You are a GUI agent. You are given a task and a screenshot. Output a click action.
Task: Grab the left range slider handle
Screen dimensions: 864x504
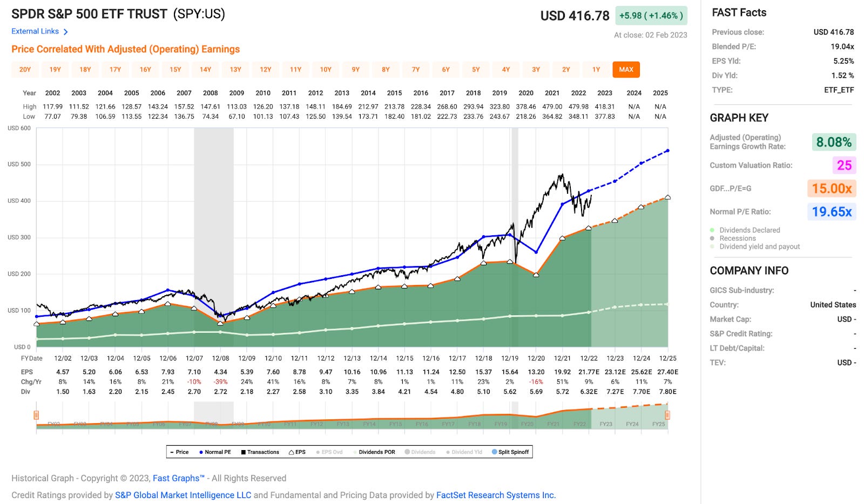click(x=36, y=415)
